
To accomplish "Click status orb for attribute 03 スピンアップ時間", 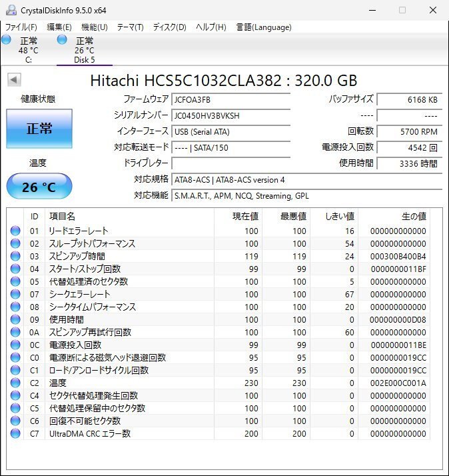I will [x=15, y=256].
